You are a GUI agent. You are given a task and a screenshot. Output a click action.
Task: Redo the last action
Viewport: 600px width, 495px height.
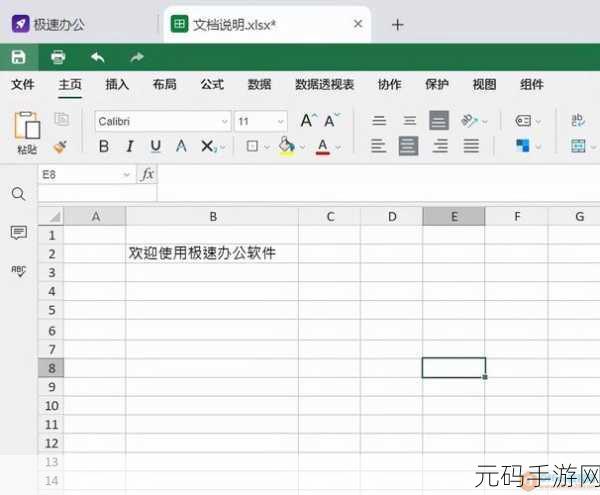click(x=137, y=57)
